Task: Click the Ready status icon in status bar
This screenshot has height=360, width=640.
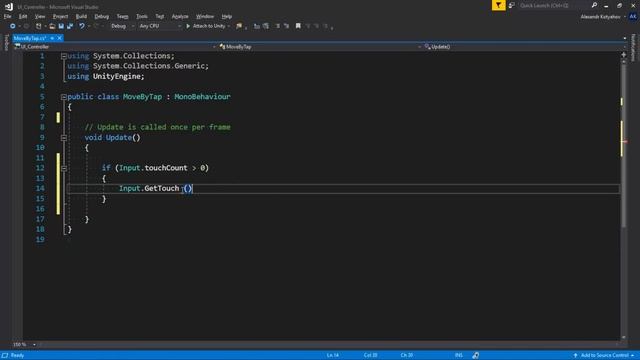Action: pos(5,356)
